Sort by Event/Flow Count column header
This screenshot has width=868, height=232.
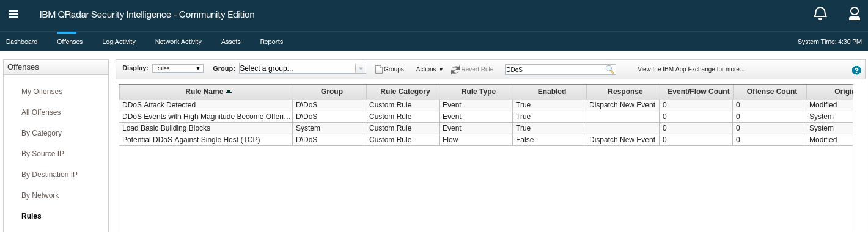click(x=697, y=92)
